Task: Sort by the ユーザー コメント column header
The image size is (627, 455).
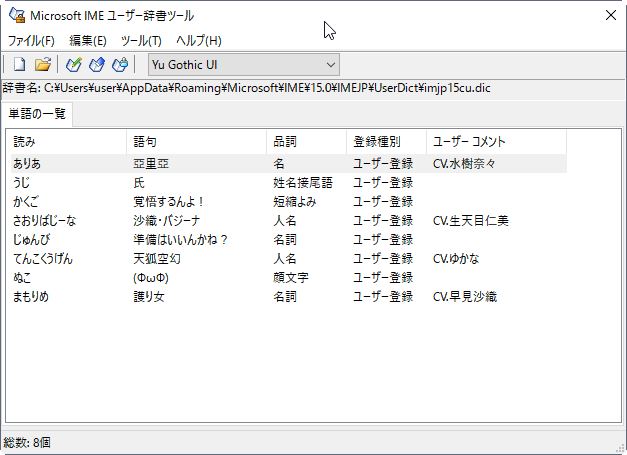Action: pyautogui.click(x=496, y=142)
